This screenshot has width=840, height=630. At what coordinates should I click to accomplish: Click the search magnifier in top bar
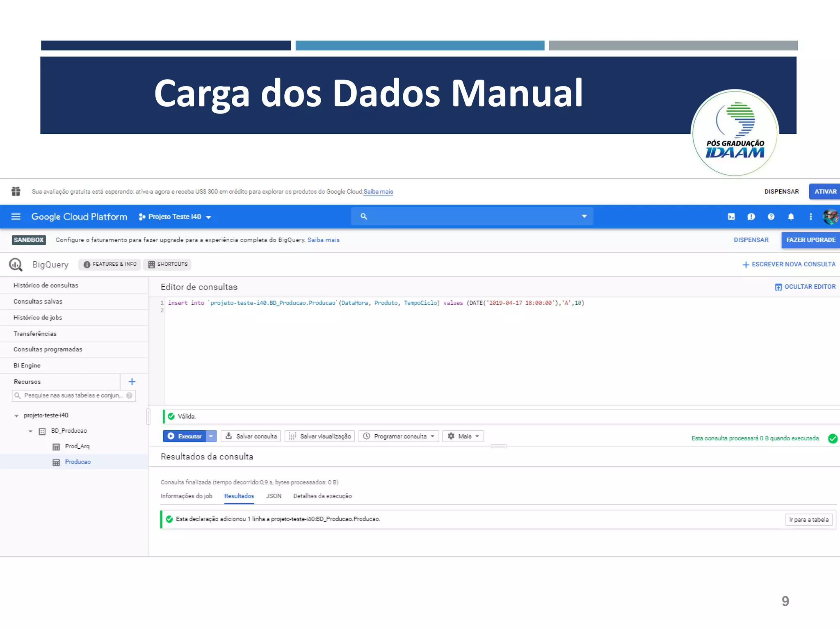click(363, 216)
